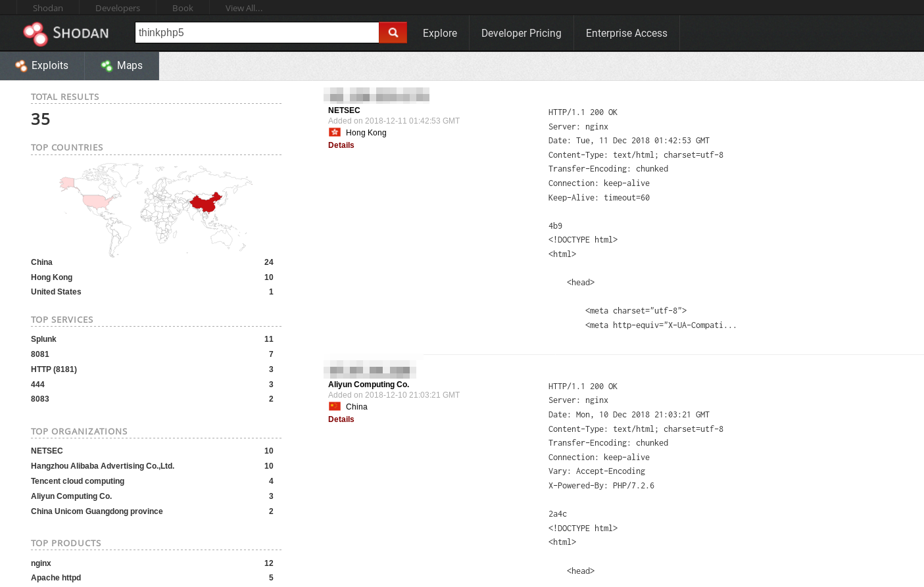Click the China flag icon
Viewport: 924px width, 587px height.
[x=334, y=406]
